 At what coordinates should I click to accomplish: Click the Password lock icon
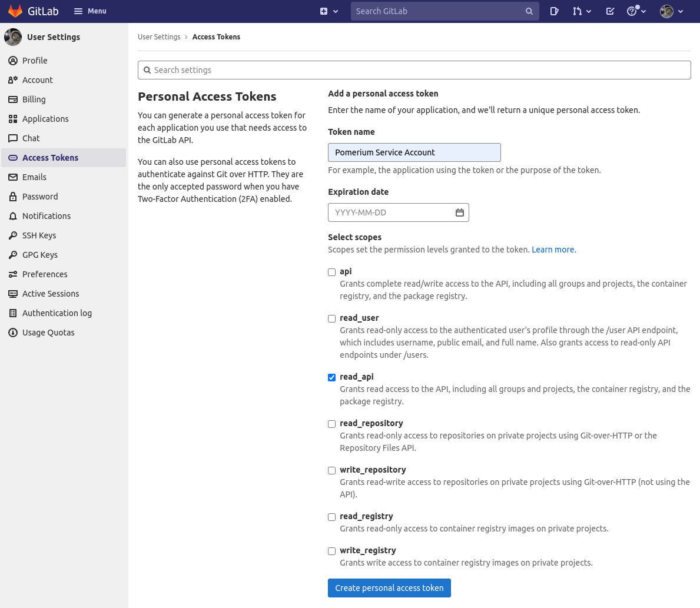13,197
